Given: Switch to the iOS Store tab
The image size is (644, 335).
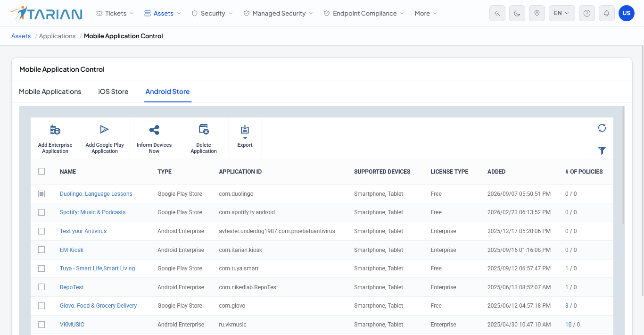Looking at the screenshot, I should tap(113, 92).
